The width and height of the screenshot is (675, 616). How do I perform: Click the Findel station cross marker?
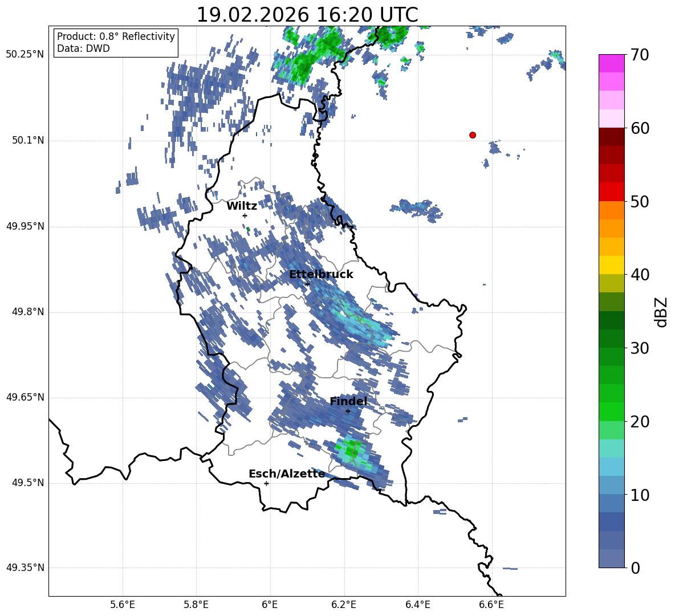coord(348,411)
